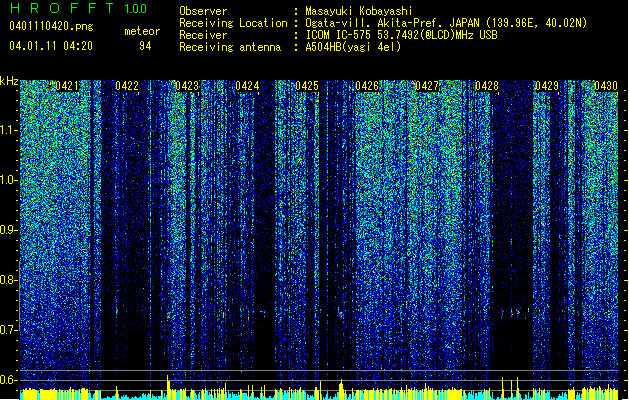Click the Receiving Location label

[233, 23]
